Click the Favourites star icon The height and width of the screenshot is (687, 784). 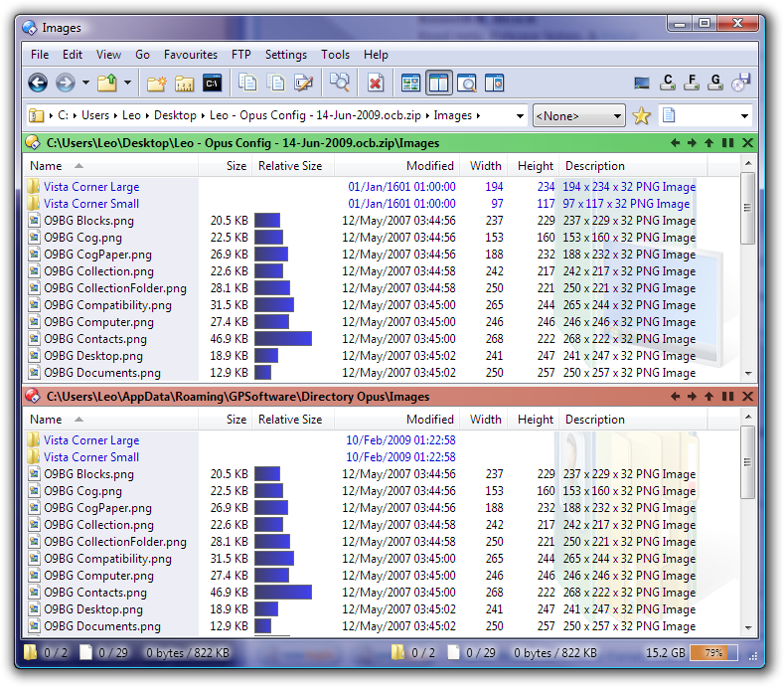tap(642, 116)
